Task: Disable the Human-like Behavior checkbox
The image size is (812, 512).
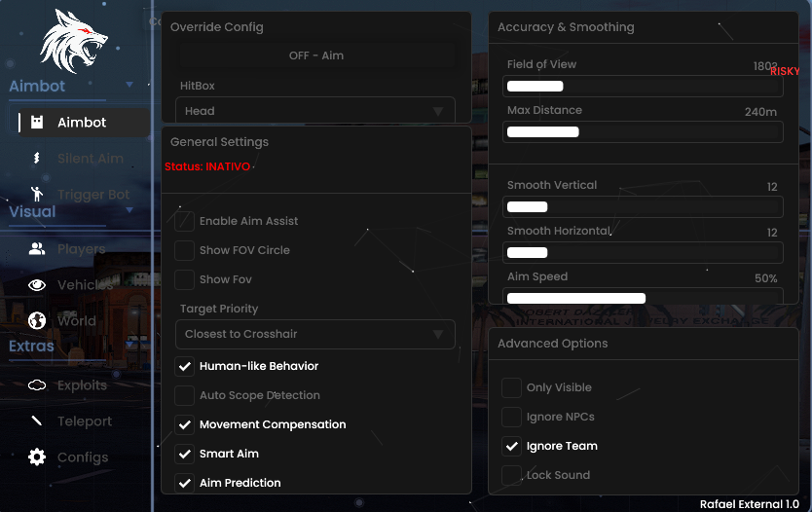Action: tap(184, 366)
